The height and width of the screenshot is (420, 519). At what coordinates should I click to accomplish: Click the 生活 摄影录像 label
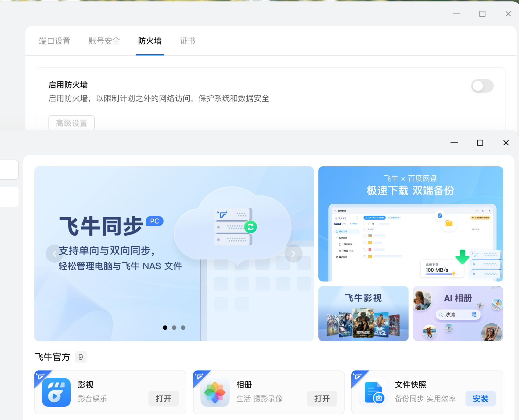click(x=259, y=399)
